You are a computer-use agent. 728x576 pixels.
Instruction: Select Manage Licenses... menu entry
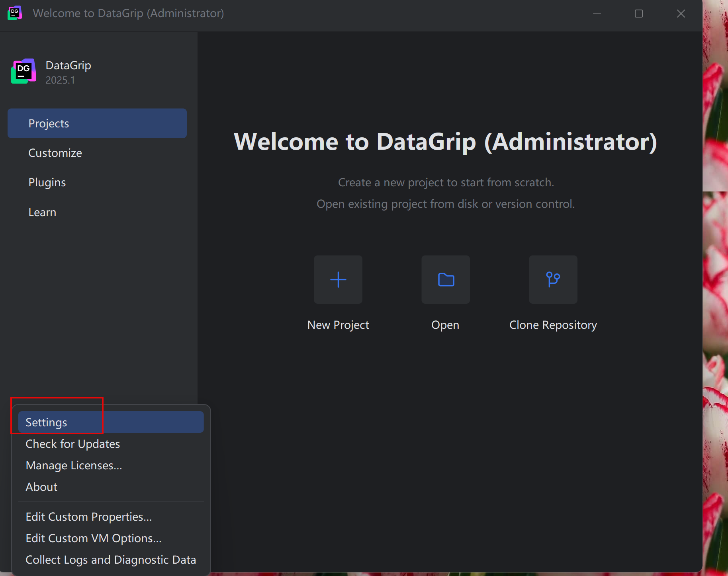74,465
